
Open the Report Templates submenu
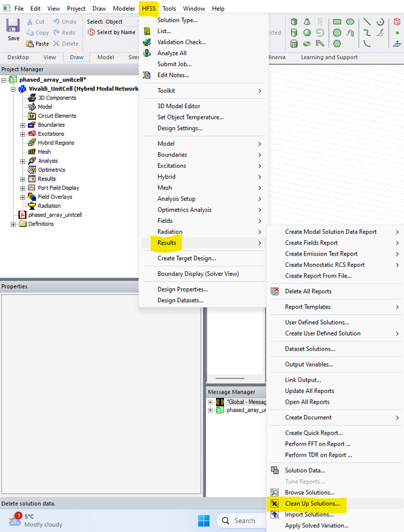[x=308, y=307]
